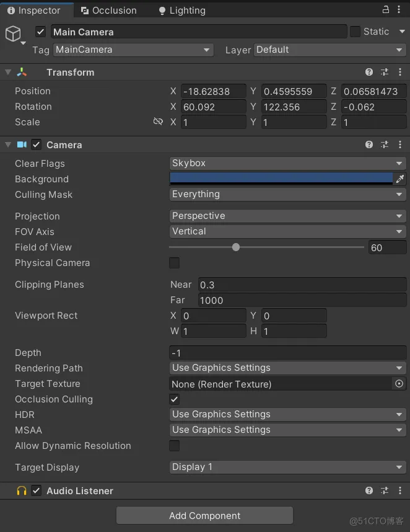Click the Viewport Rect W field
Viewport: 410px width, 532px height.
coord(214,331)
